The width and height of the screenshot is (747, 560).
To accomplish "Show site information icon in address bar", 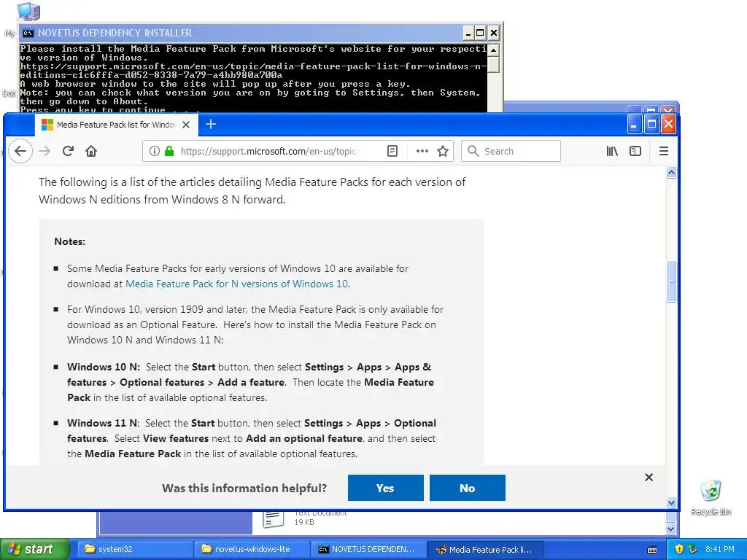I will click(155, 152).
